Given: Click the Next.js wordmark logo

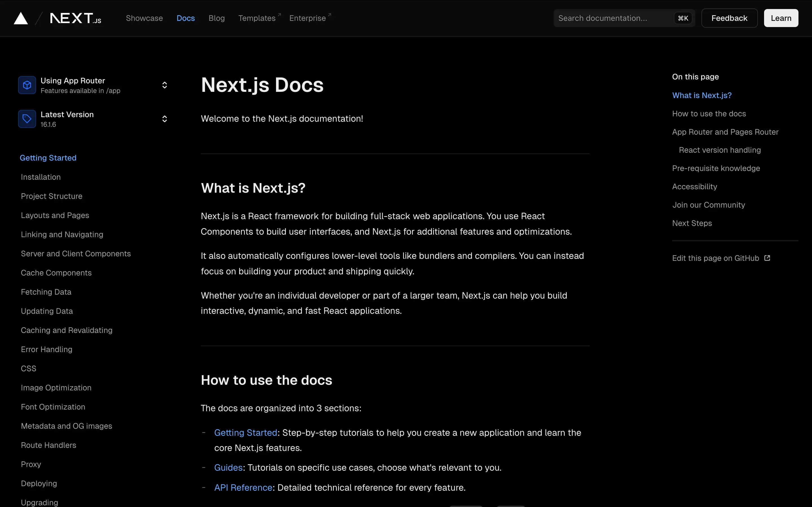Looking at the screenshot, I should point(76,18).
